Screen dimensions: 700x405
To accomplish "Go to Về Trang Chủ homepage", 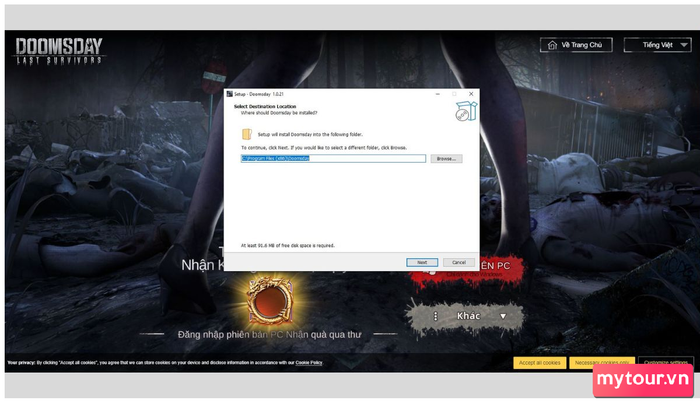I will coord(576,45).
